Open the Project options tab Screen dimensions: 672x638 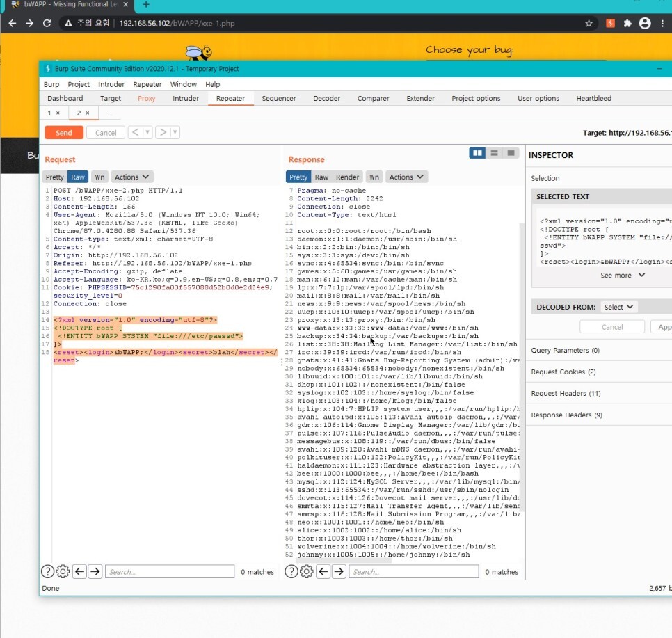click(x=476, y=98)
